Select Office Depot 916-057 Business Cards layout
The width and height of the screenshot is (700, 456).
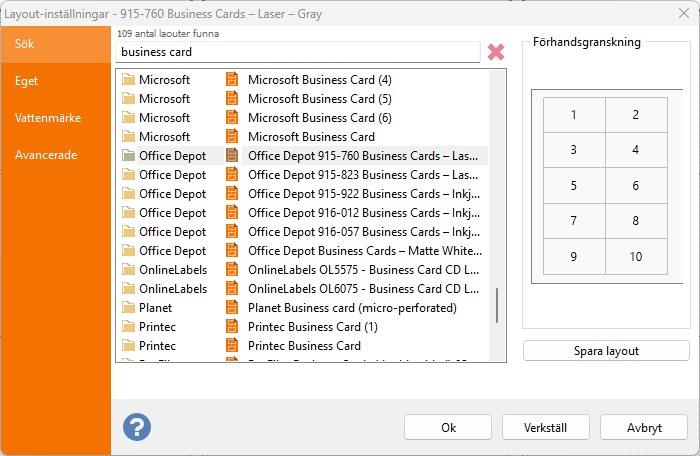(364, 231)
